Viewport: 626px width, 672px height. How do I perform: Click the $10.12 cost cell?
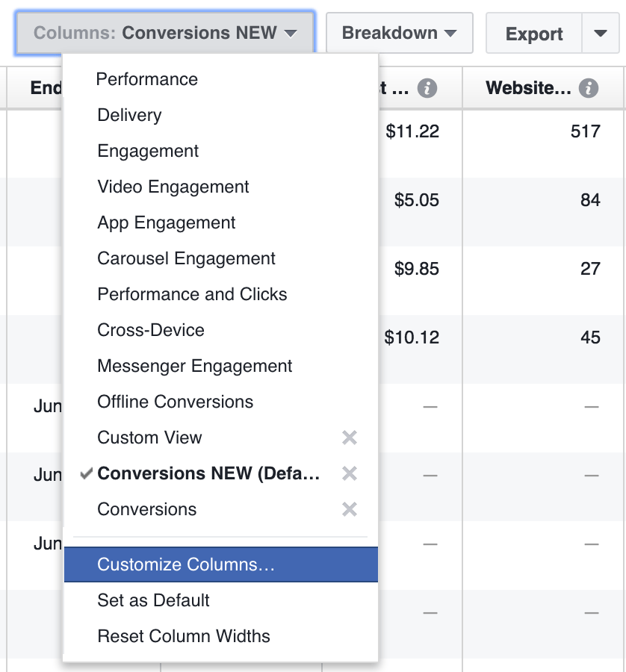pyautogui.click(x=412, y=337)
